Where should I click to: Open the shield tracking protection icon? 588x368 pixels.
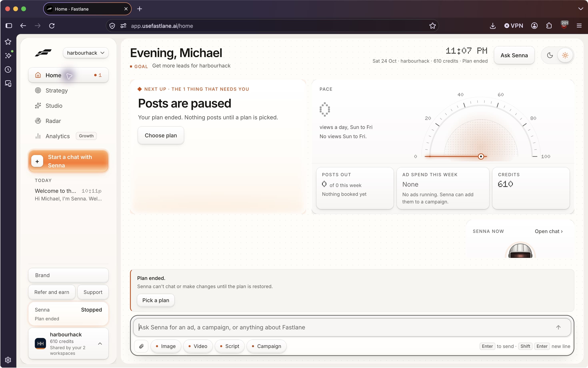[x=112, y=26]
